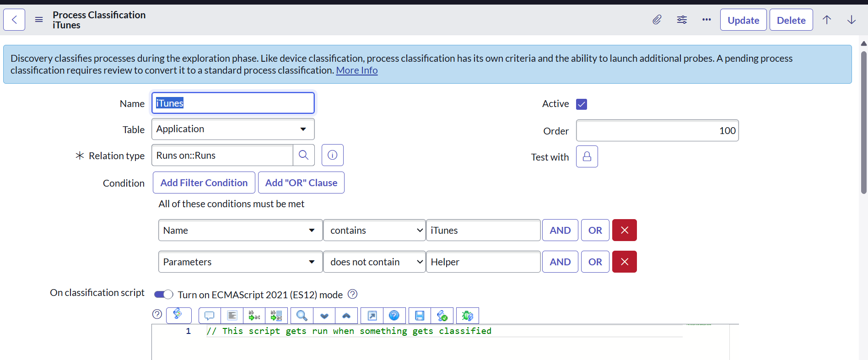Add AND to the Parameters condition row
This screenshot has width=868, height=360.
[x=560, y=262]
